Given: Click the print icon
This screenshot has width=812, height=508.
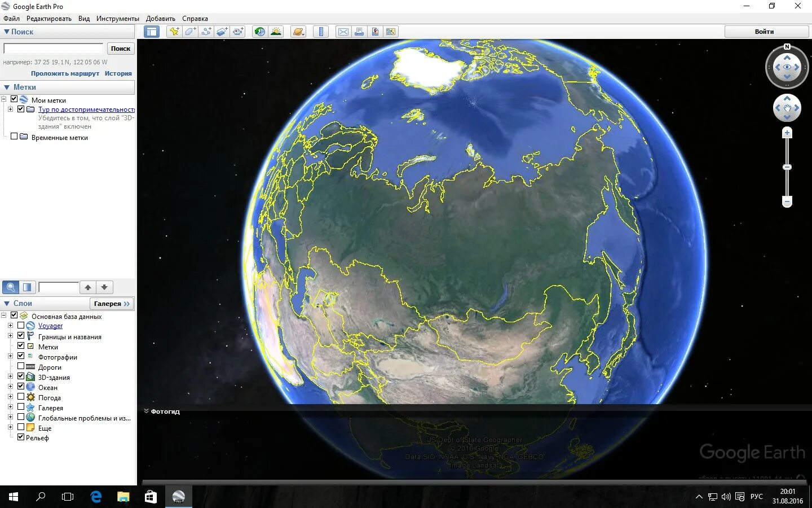Looking at the screenshot, I should click(359, 32).
